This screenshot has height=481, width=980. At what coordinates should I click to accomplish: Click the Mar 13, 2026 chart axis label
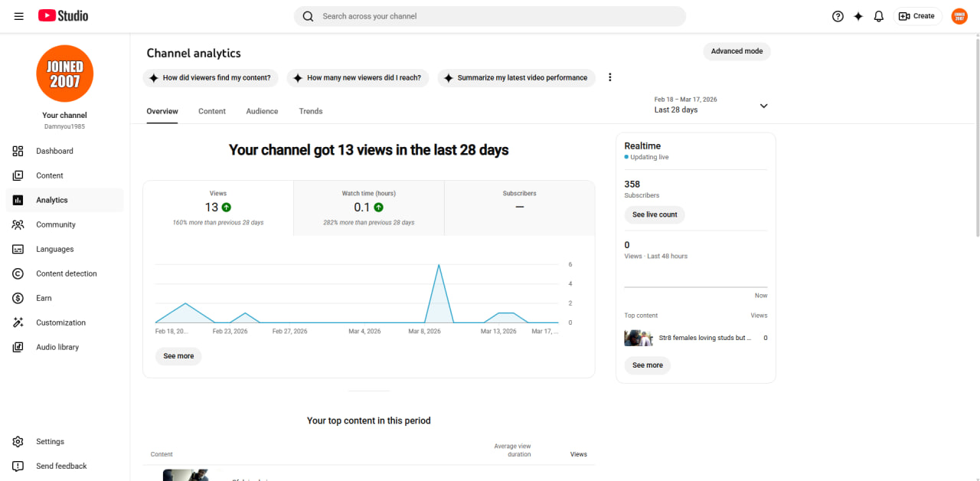pyautogui.click(x=498, y=332)
